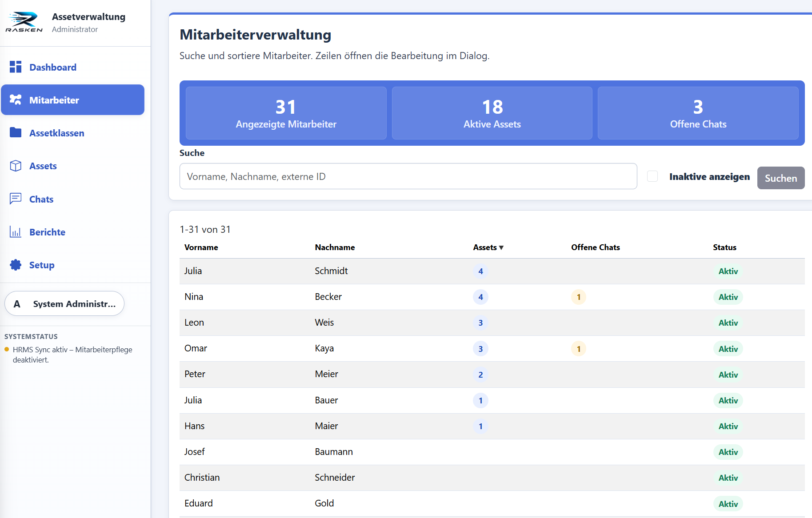Click the Rasken logo
The image size is (812, 518).
(24, 22)
